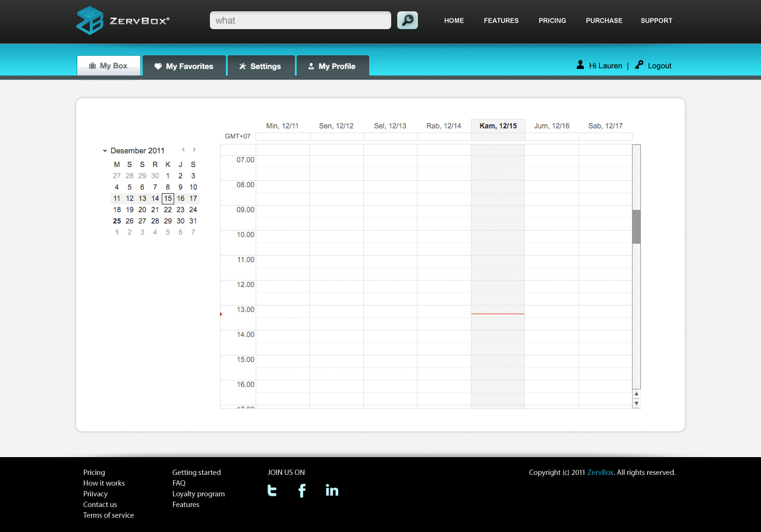Click the user icon beside Hi Lauren
The height and width of the screenshot is (532, 761).
(580, 65)
